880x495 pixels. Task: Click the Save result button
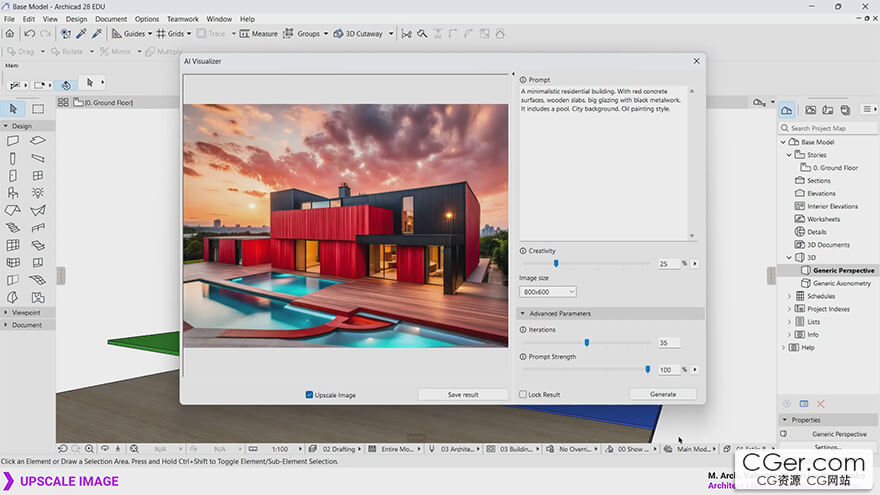coord(462,395)
